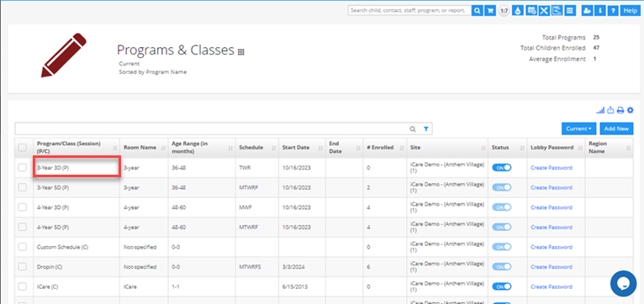Check the box for 4-Year 5D (P)

[23, 227]
